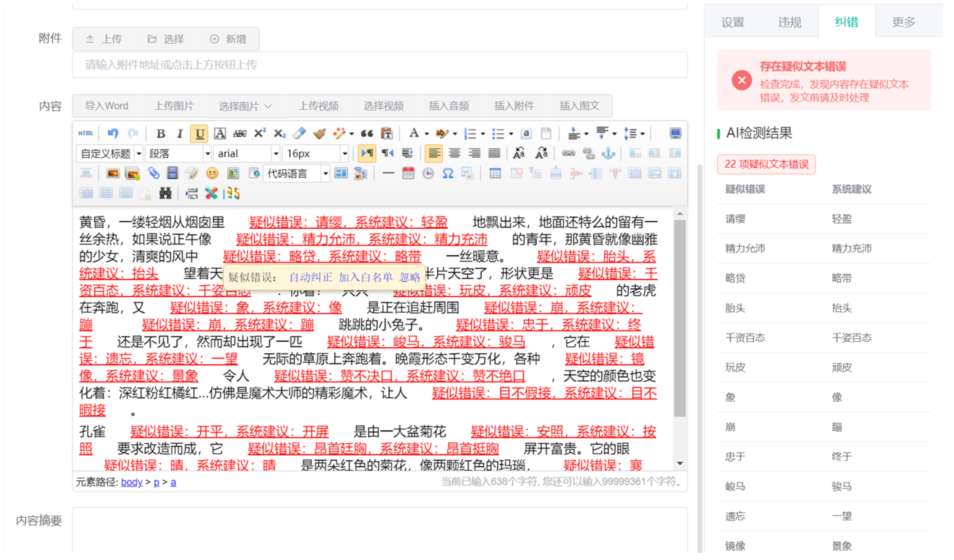Click the HTML source code icon

click(x=85, y=133)
